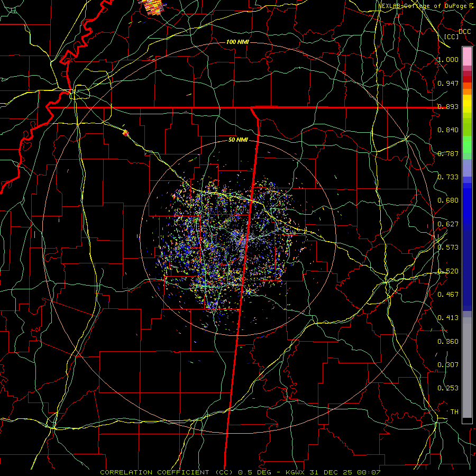Click the CORRELATION COEFFICIENT (CC) title text

[x=167, y=472]
